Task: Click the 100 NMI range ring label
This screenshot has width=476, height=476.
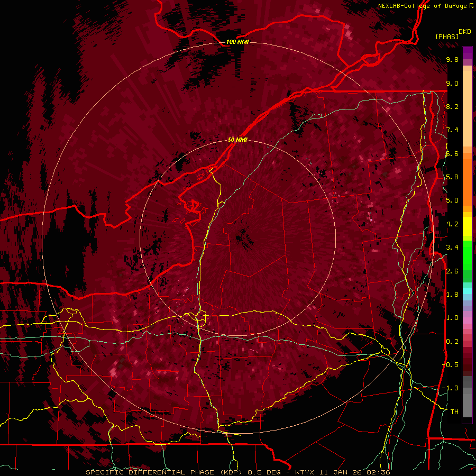Action: [237, 42]
